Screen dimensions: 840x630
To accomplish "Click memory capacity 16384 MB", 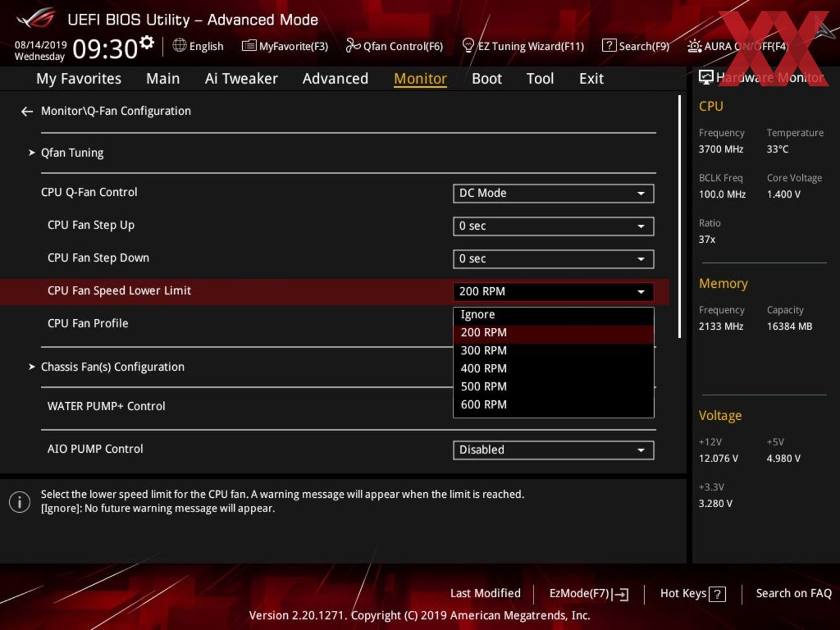I will click(x=789, y=327).
